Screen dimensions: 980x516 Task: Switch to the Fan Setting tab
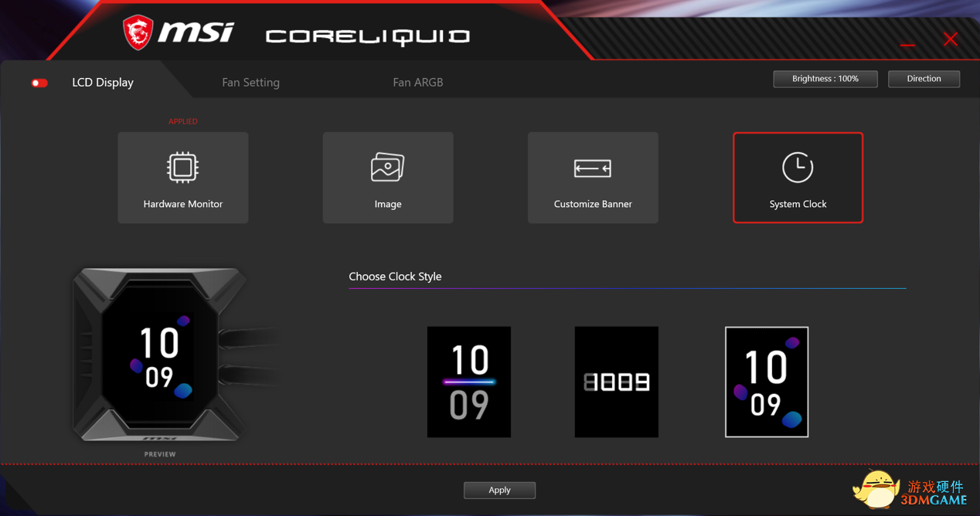point(250,82)
